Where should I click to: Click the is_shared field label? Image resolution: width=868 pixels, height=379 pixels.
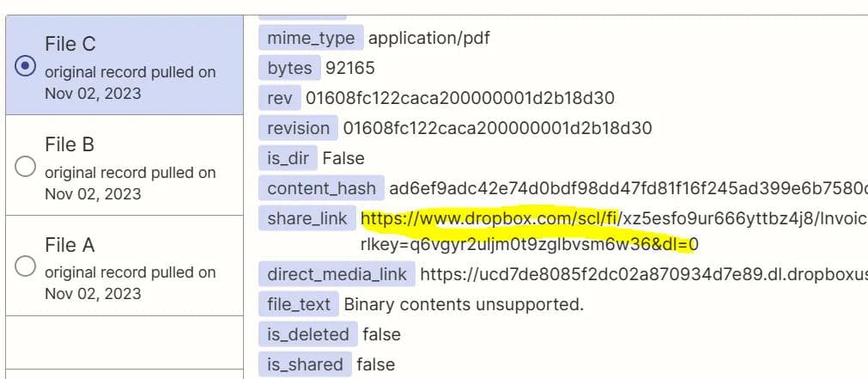click(x=305, y=364)
